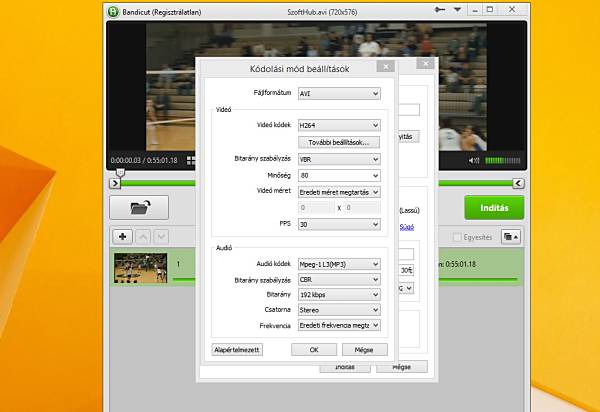Click Mégse in the background dialog
This screenshot has width=600, height=412.
click(402, 367)
